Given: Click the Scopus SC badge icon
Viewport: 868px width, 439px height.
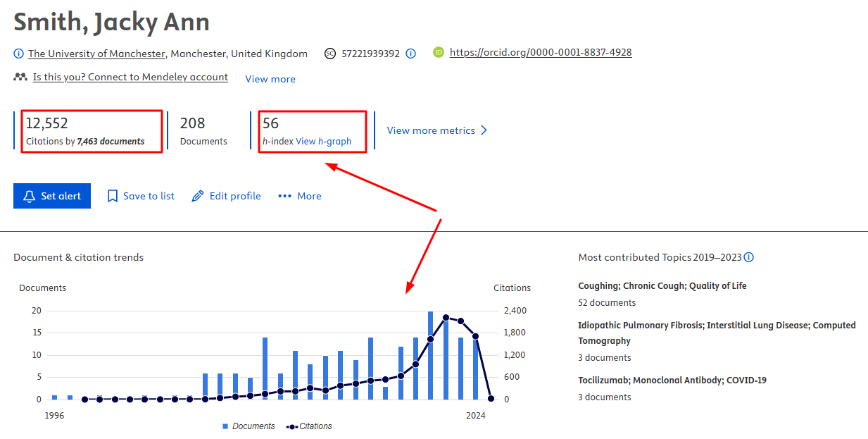Looking at the screenshot, I should point(330,54).
